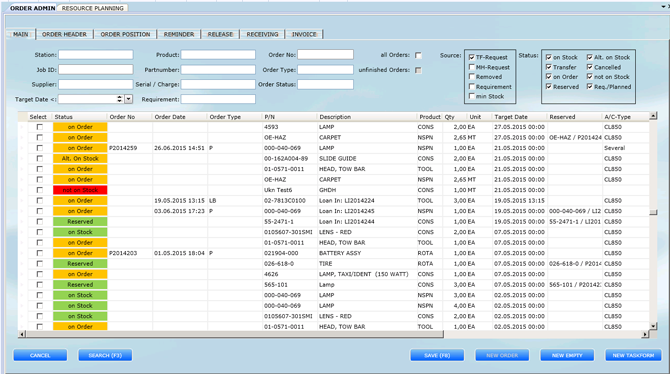670x374 pixels.
Task: Click the Target Date spinner arrows
Action: [119, 99]
